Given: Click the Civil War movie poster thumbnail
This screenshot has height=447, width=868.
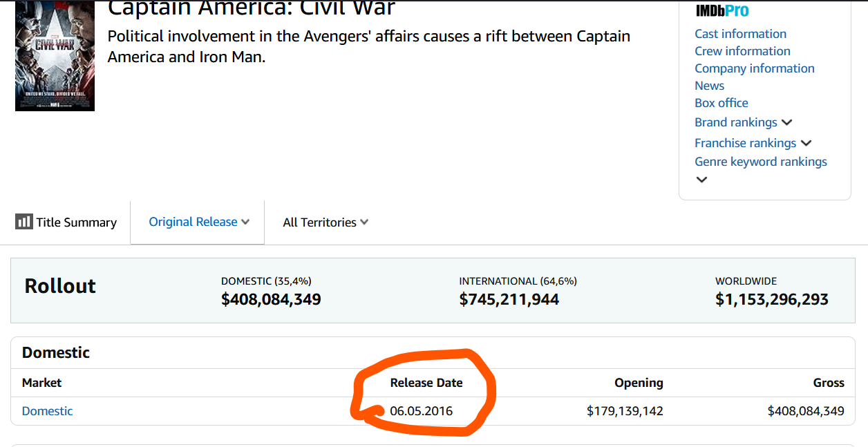Looking at the screenshot, I should (55, 56).
